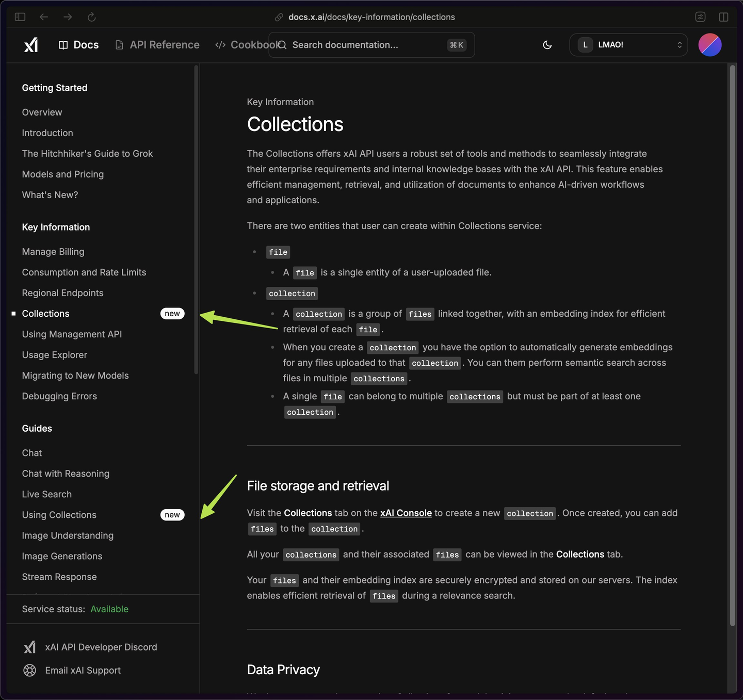This screenshot has height=700, width=743.
Task: Reload the page with the refresh icon
Action: pos(92,17)
